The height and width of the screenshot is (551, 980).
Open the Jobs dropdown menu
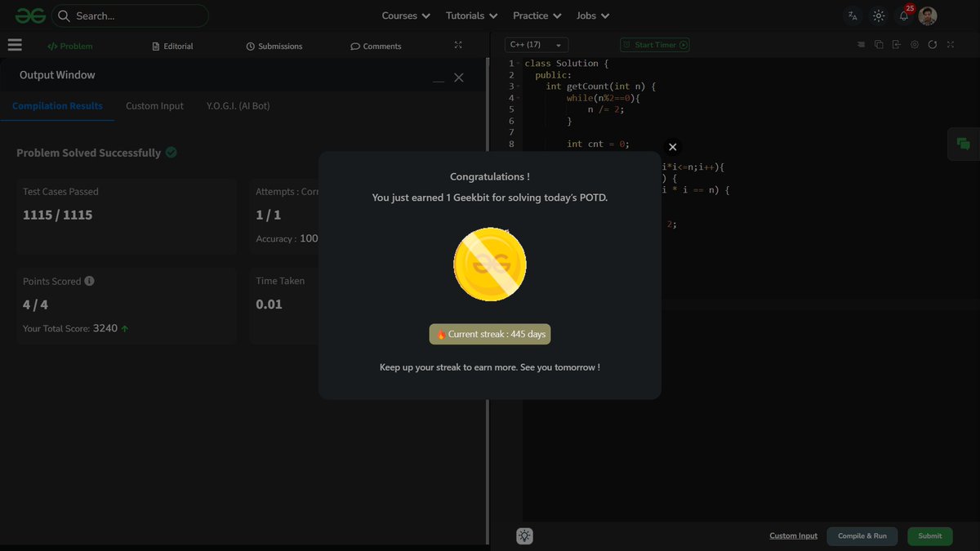pyautogui.click(x=593, y=16)
